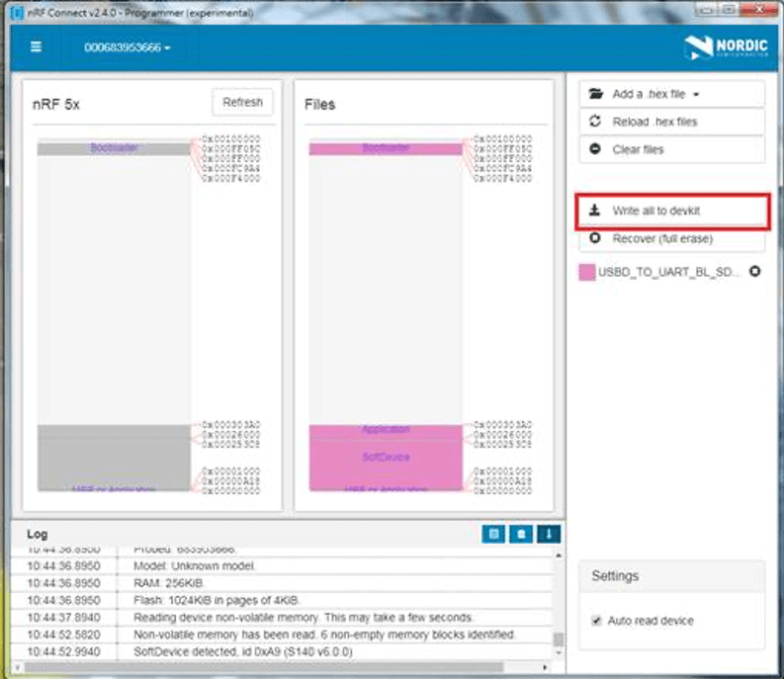
Task: Click the Files panel heading
Action: pyautogui.click(x=319, y=105)
